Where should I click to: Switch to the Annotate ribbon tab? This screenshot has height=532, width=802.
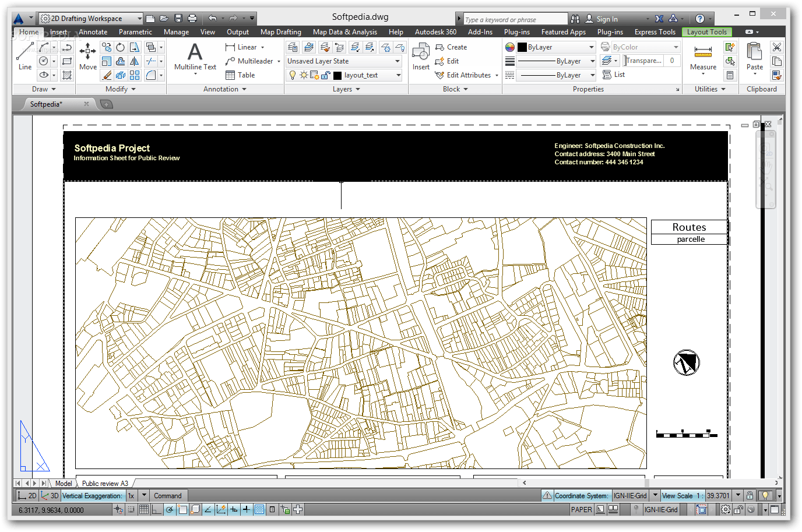(93, 32)
